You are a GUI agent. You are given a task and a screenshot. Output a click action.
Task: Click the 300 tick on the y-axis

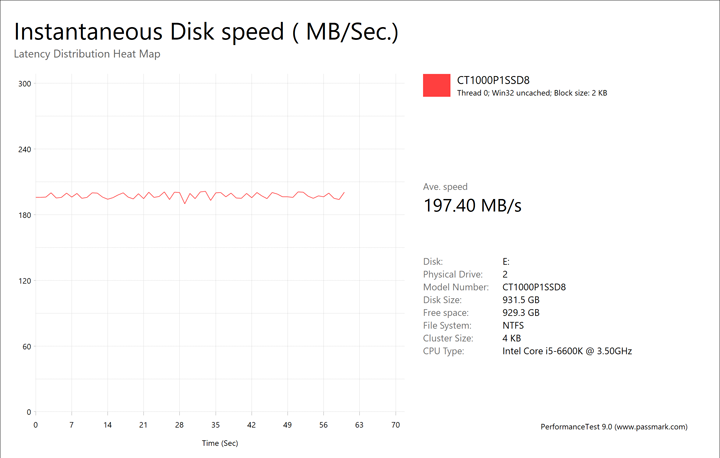[x=26, y=84]
